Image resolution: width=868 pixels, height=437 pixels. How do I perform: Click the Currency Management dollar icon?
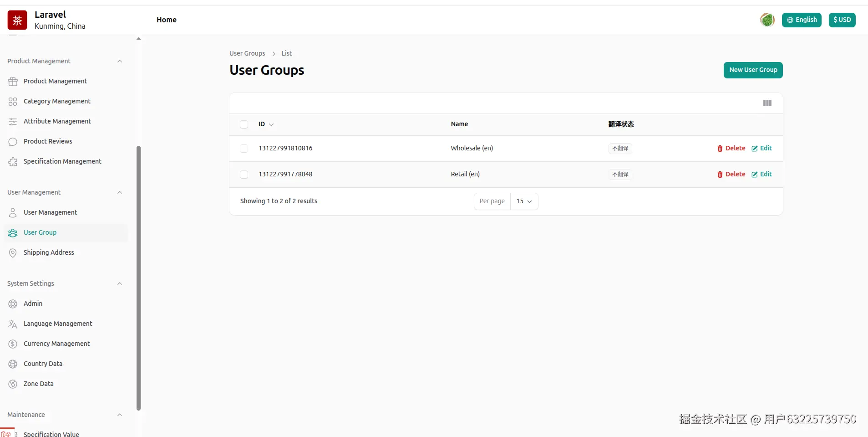[x=13, y=344]
